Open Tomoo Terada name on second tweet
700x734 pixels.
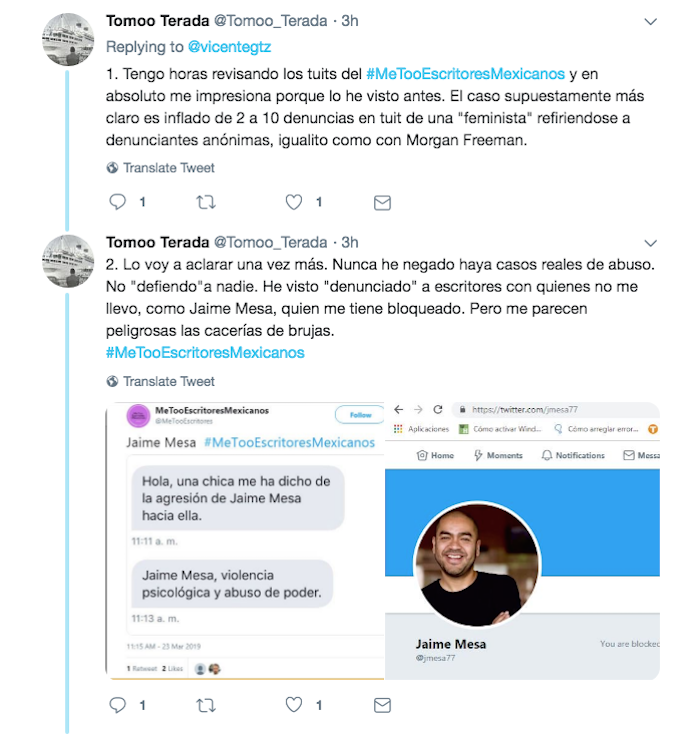pos(156,242)
